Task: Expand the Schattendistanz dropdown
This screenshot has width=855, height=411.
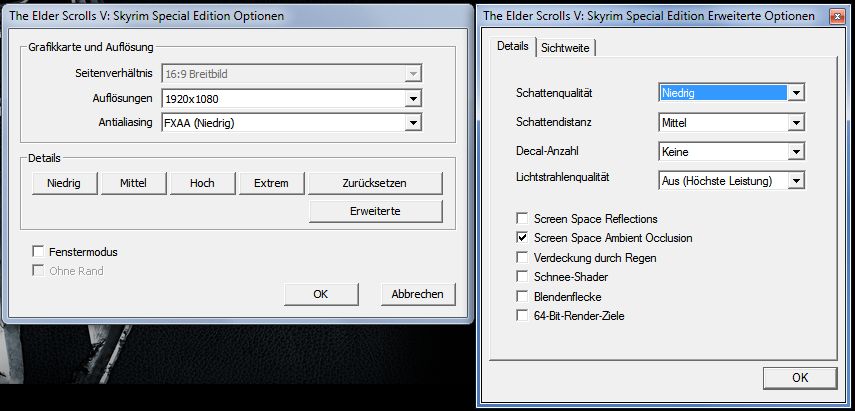Action: tap(796, 123)
